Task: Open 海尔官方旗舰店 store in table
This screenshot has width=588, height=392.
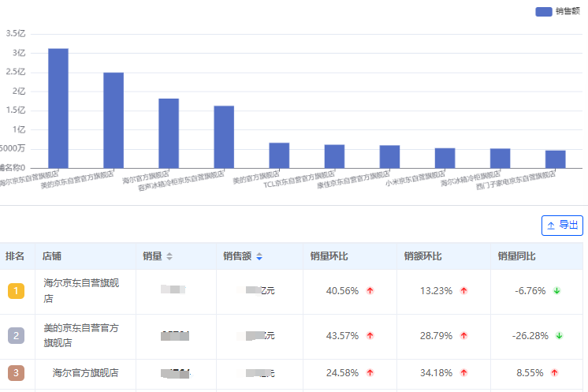Action: (x=85, y=373)
